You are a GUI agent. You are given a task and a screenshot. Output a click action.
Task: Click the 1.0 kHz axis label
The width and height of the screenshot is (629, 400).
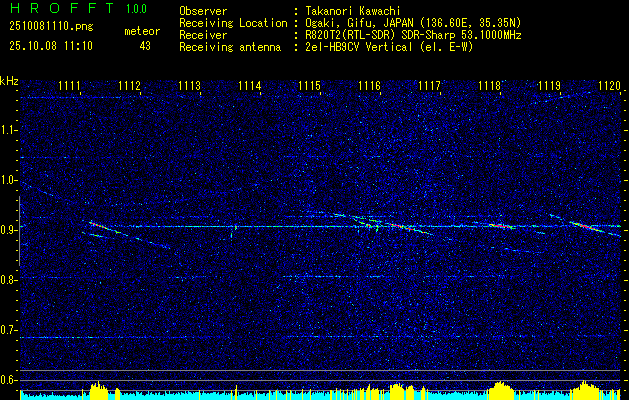pos(9,180)
